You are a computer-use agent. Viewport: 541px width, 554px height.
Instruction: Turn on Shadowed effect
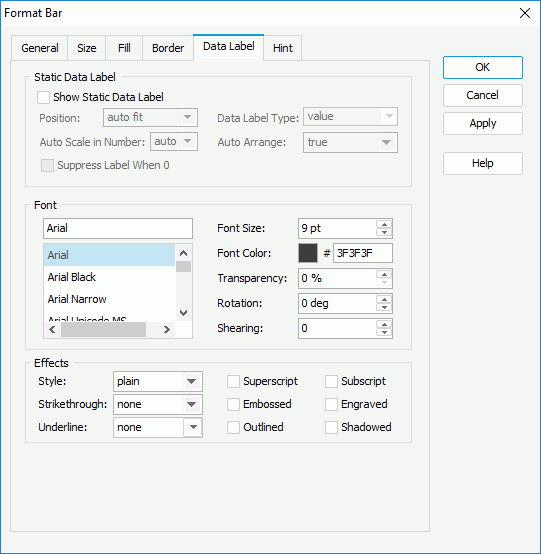point(331,428)
